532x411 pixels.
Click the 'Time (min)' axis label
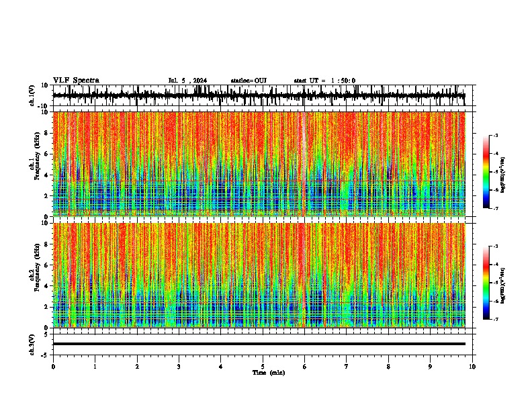(269, 373)
